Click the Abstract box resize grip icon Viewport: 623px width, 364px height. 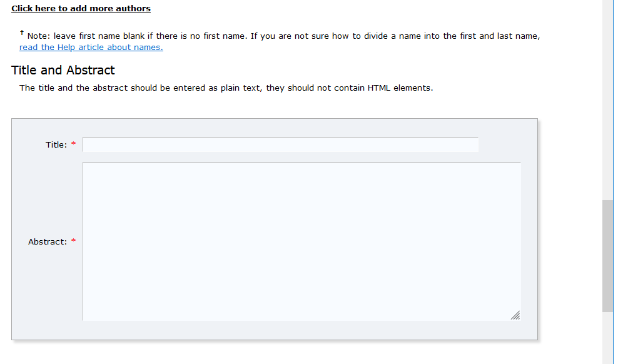tap(515, 315)
